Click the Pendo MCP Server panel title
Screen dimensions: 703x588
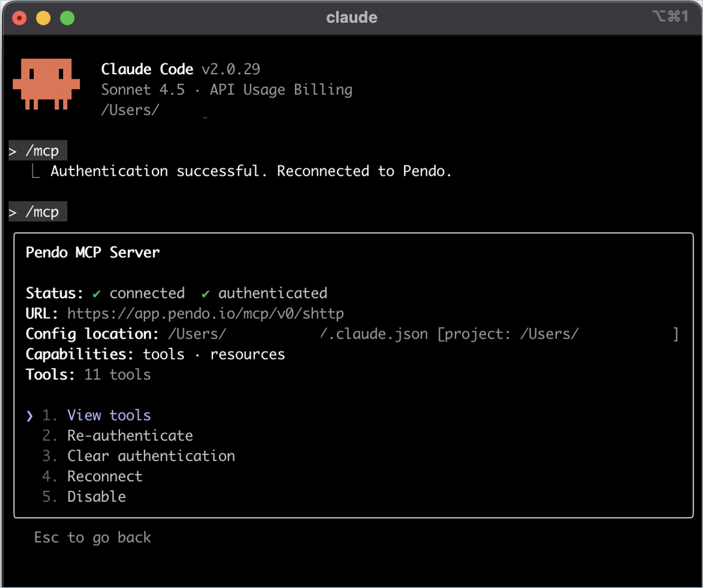[93, 252]
